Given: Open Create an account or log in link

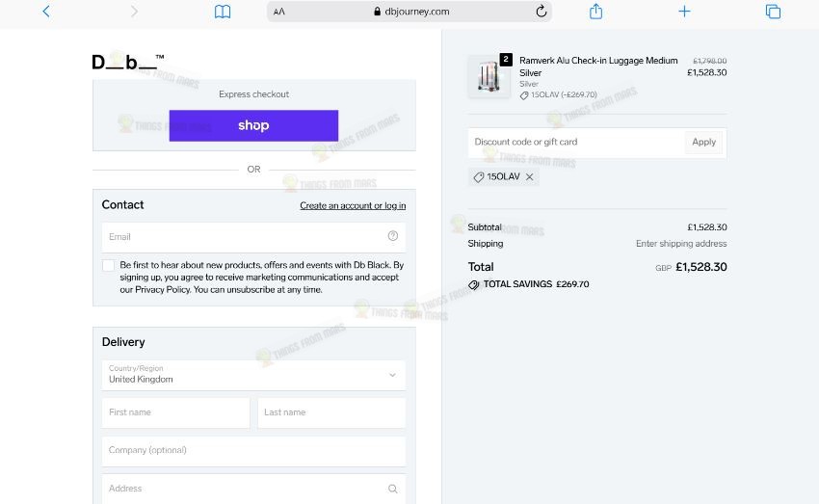Looking at the screenshot, I should point(353,206).
